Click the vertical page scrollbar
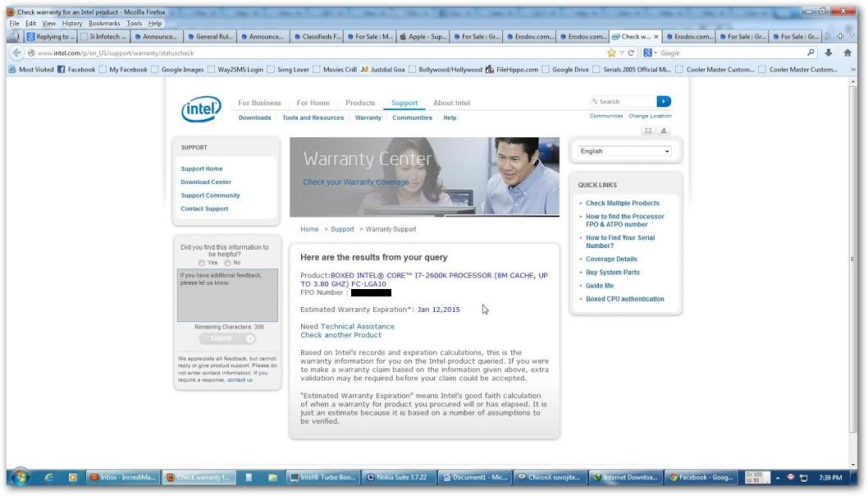This screenshot has height=496, width=868. point(852,259)
